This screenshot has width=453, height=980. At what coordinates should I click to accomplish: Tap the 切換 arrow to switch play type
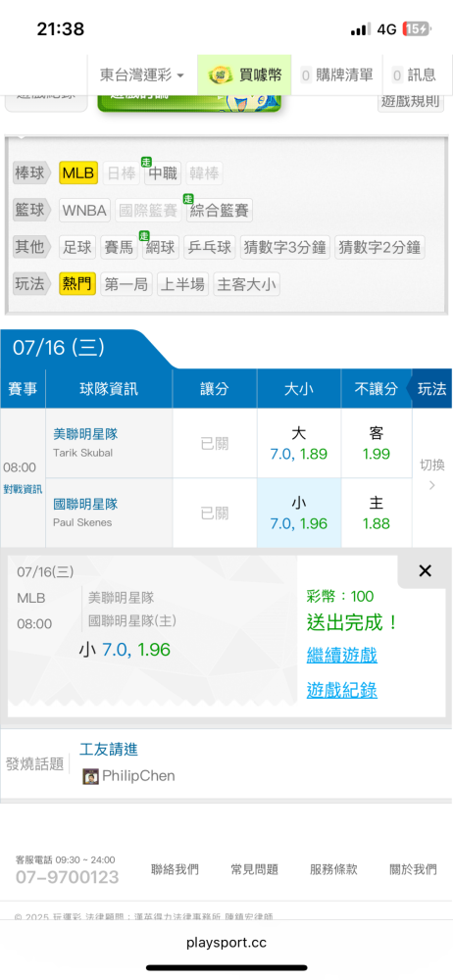click(431, 474)
